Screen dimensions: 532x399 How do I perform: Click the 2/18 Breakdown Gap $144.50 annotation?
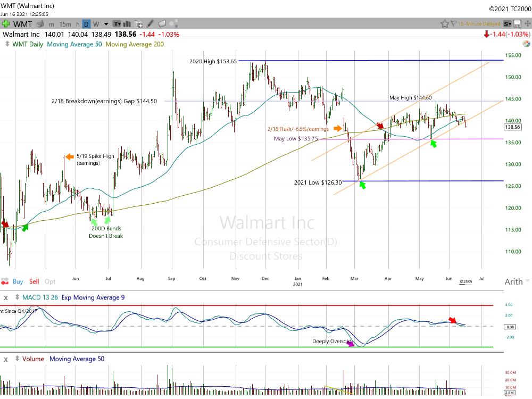click(104, 101)
